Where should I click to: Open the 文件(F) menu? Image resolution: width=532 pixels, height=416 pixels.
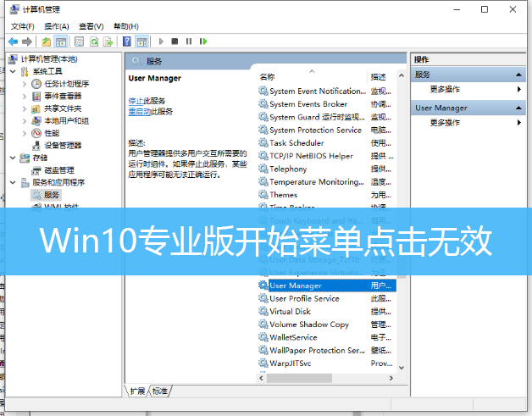tap(23, 26)
